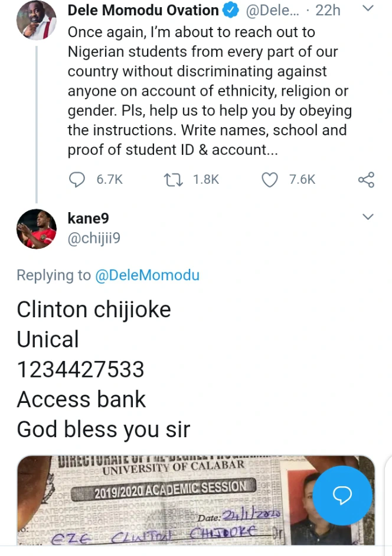Open Dele Momodu's profile picture

point(37,21)
